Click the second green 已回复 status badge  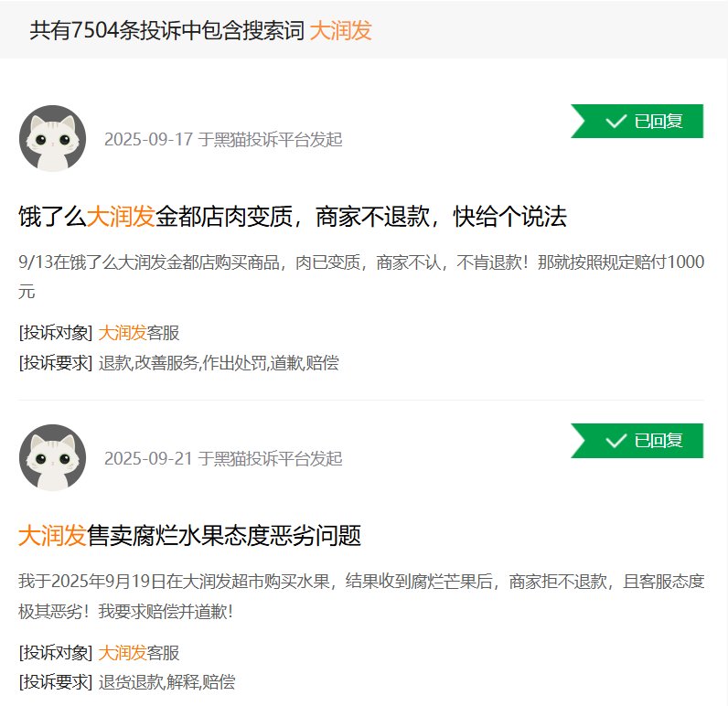coord(637,441)
